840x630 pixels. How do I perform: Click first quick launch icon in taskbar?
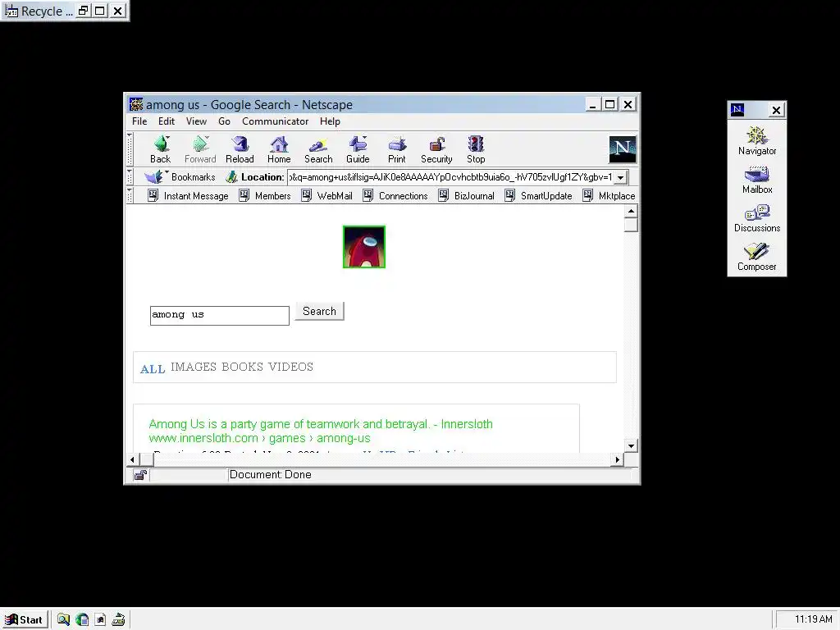(x=63, y=619)
